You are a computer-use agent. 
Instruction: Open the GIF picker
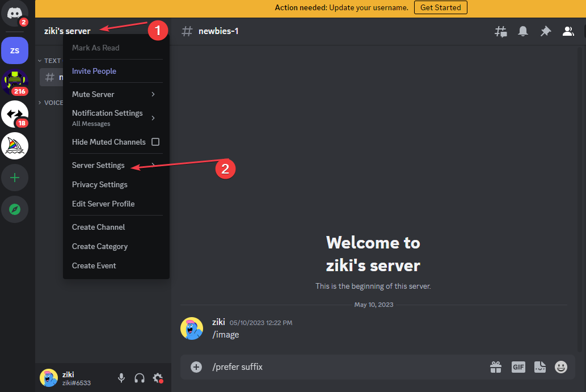(x=518, y=367)
